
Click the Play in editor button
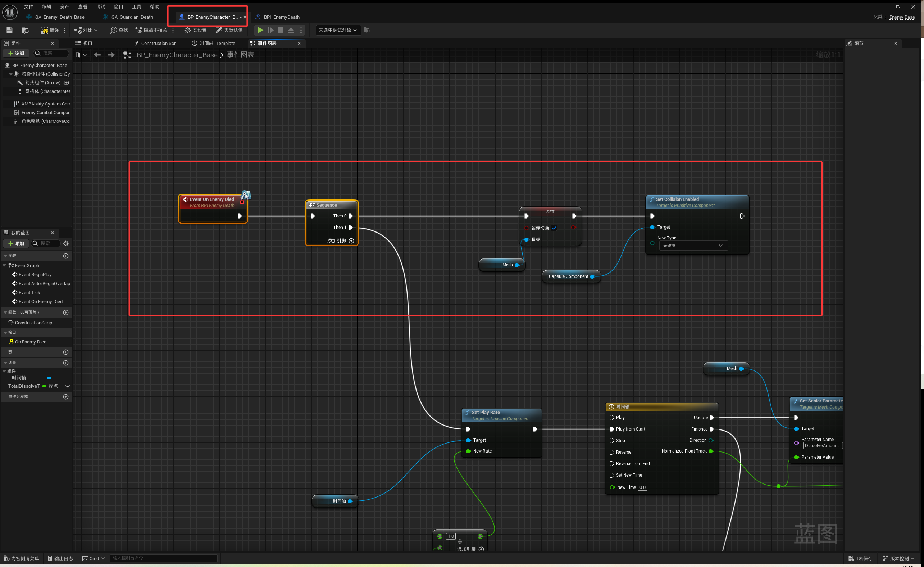(x=260, y=30)
